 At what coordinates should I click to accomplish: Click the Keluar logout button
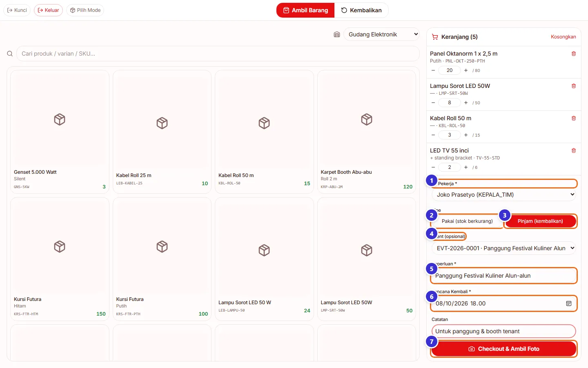pos(48,10)
